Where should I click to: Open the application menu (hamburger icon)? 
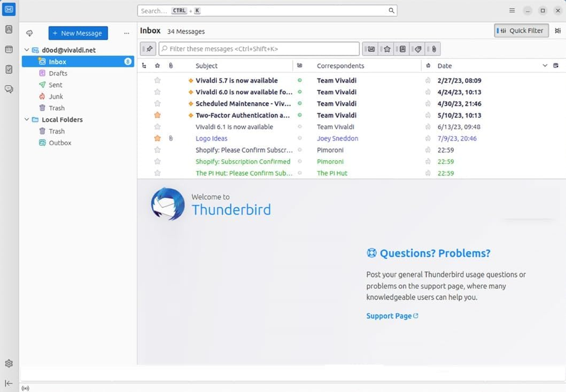tap(512, 10)
